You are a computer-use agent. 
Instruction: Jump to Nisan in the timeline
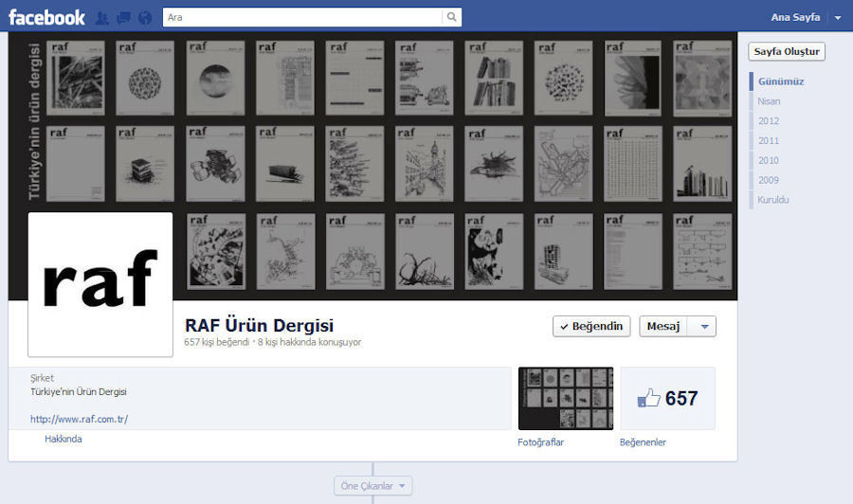[769, 101]
